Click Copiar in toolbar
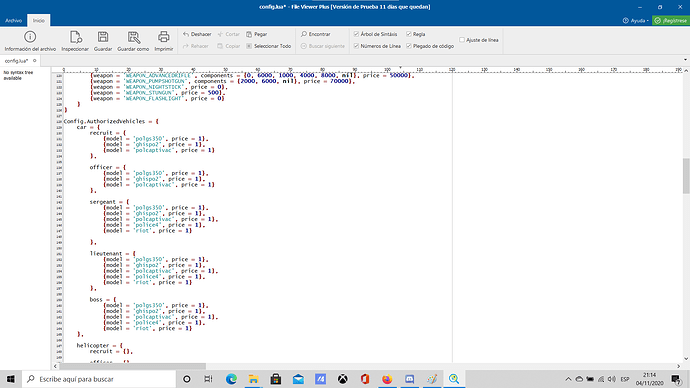The image size is (690, 388). pos(229,46)
